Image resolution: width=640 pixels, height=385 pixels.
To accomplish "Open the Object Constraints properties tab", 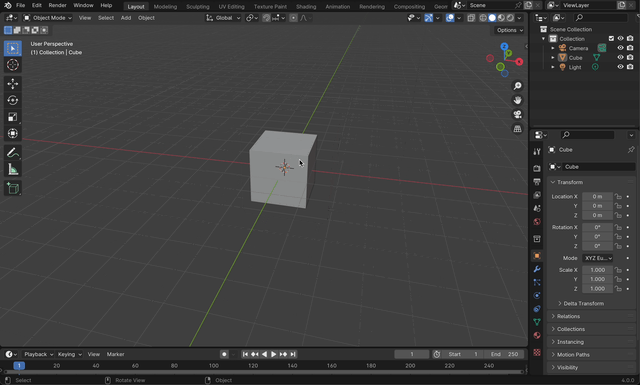I will tap(537, 309).
